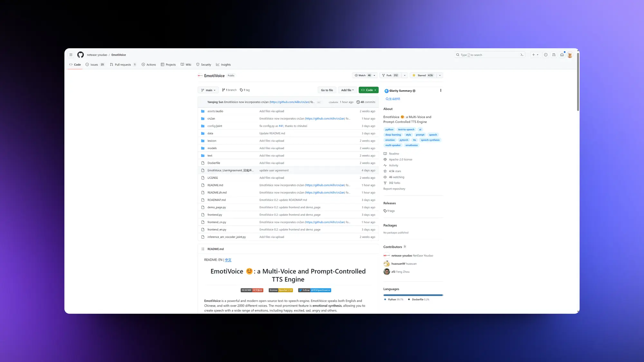Screen dimensions: 644x362
Task: Select the speech-synthesis topic tag
Action: pyautogui.click(x=430, y=140)
